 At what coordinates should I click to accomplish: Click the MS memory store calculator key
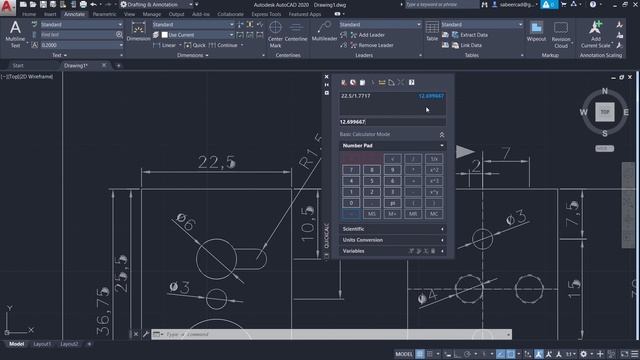click(371, 214)
